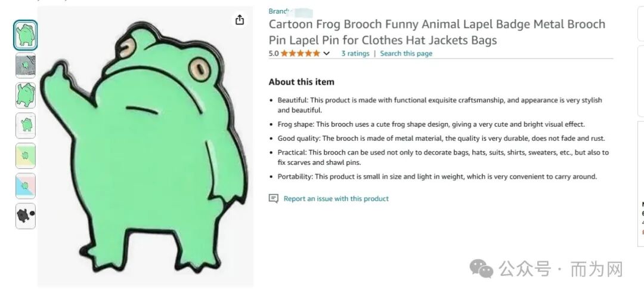Select the first highlighted frog thumbnail
This screenshot has height=295, width=644.
click(26, 35)
